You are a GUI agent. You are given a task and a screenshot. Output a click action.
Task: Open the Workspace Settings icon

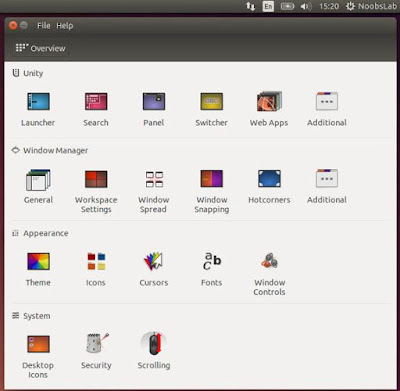pos(96,179)
